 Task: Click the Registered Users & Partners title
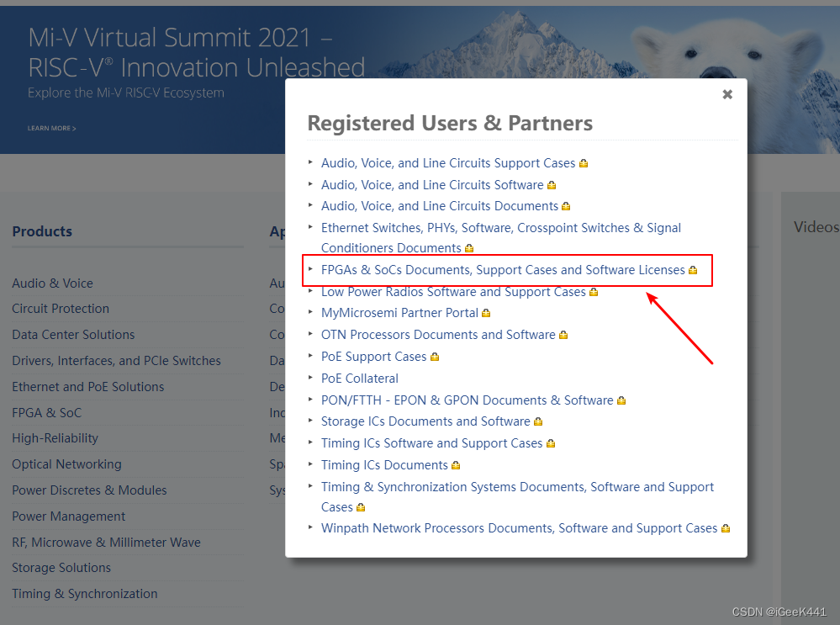click(450, 124)
